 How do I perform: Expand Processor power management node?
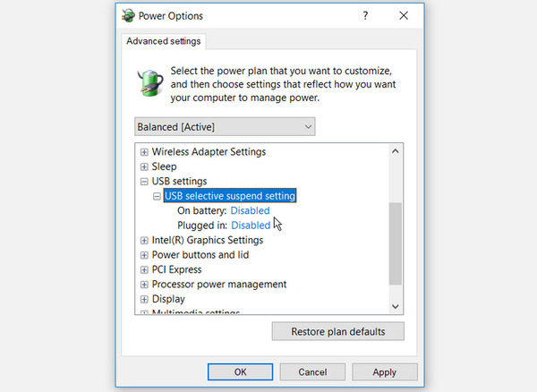144,285
